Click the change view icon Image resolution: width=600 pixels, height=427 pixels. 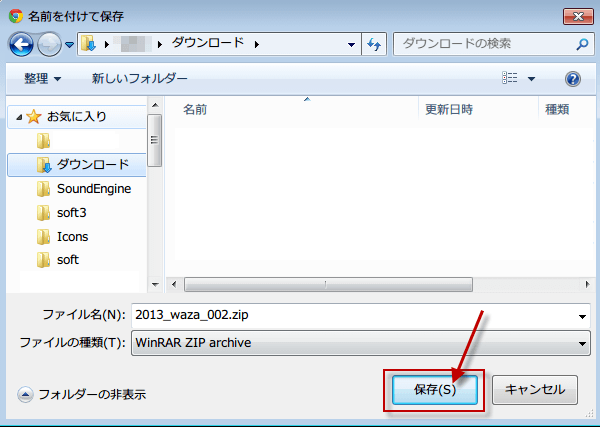click(x=510, y=78)
